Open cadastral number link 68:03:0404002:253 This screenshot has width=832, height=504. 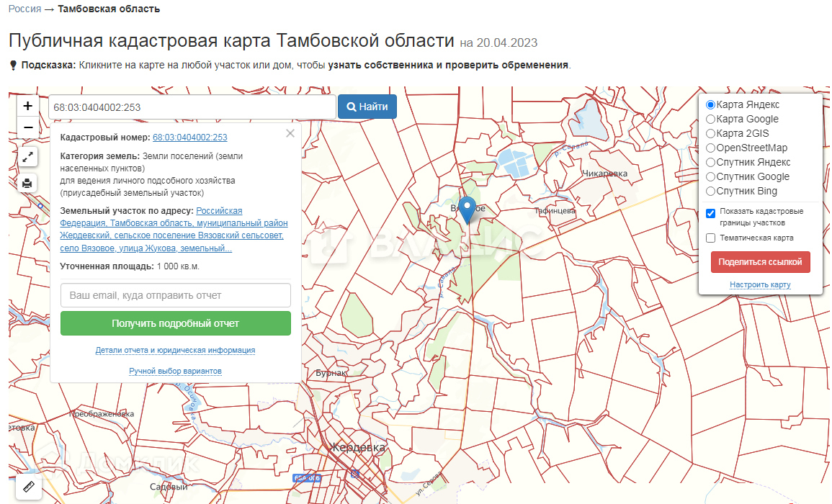coord(190,138)
